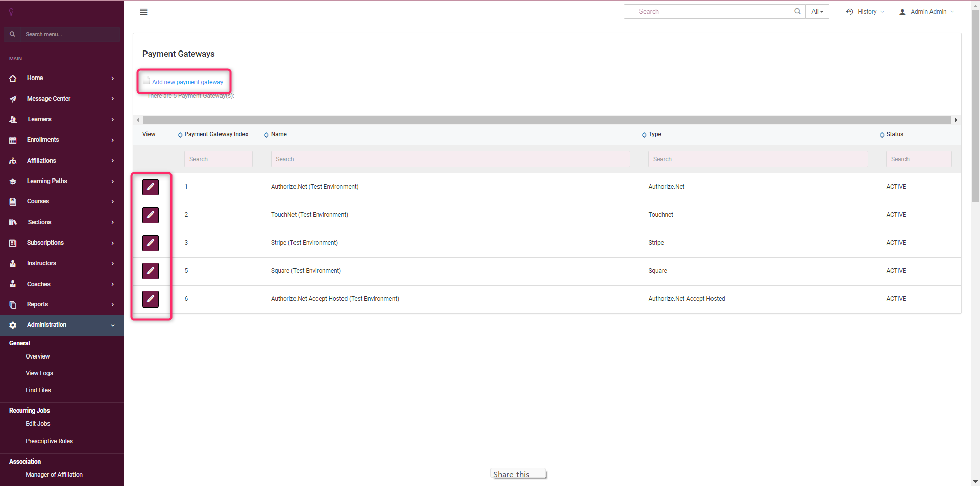980x486 pixels.
Task: Click the Admin Admin user icon
Action: click(x=902, y=12)
